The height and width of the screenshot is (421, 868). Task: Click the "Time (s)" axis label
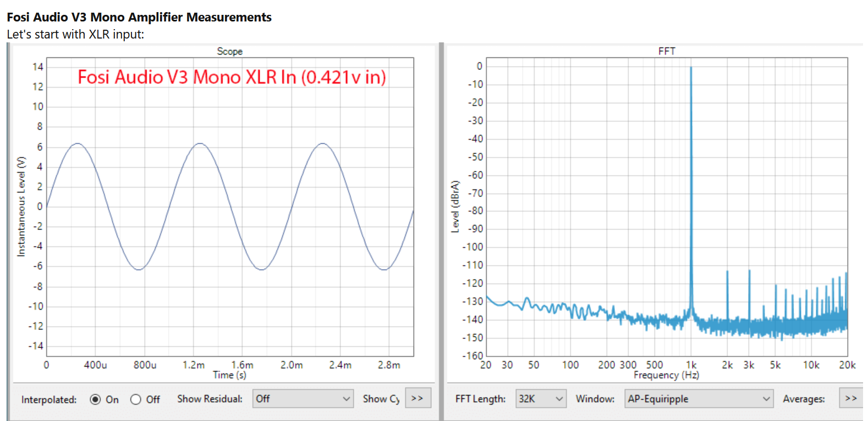point(229,375)
